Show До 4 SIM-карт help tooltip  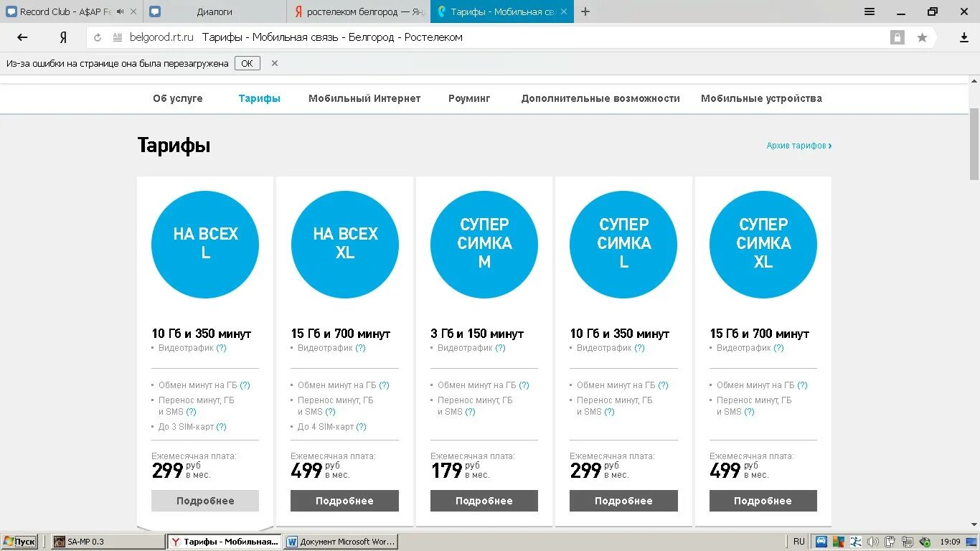tap(361, 427)
